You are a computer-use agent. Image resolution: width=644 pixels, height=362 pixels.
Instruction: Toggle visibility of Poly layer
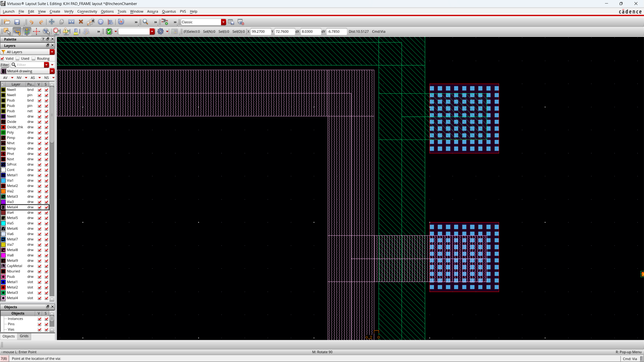[x=39, y=132]
